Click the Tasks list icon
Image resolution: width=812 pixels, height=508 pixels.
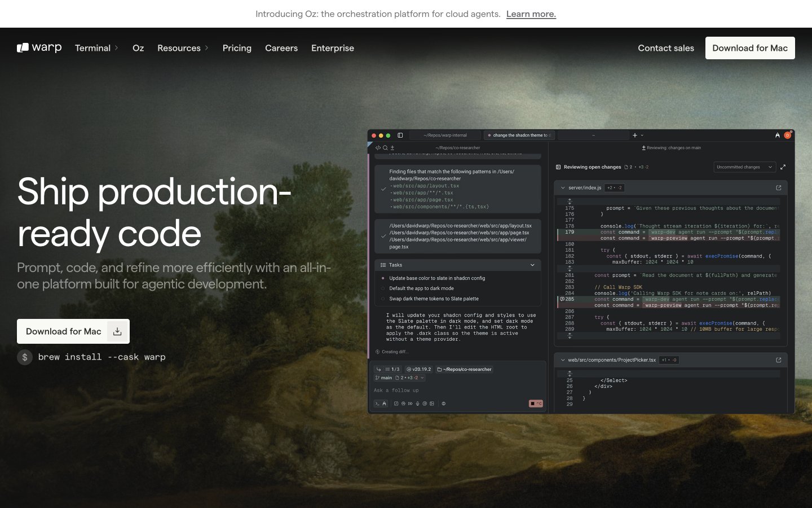pyautogui.click(x=383, y=265)
